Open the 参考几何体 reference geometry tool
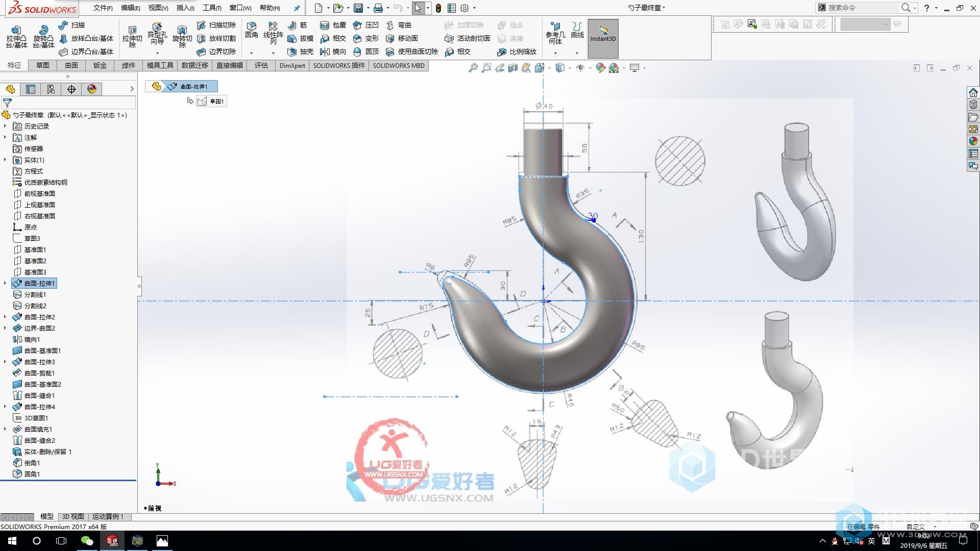Image resolution: width=980 pixels, height=551 pixels. pos(555,33)
